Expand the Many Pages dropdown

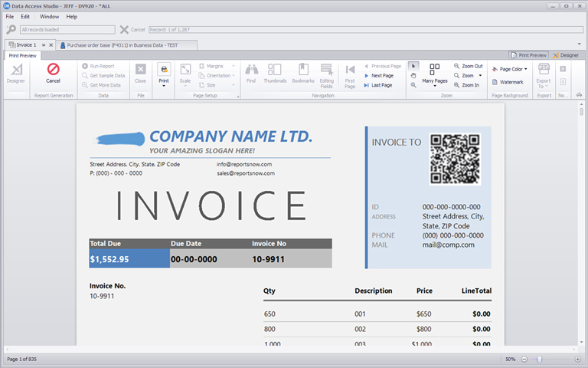tap(434, 86)
